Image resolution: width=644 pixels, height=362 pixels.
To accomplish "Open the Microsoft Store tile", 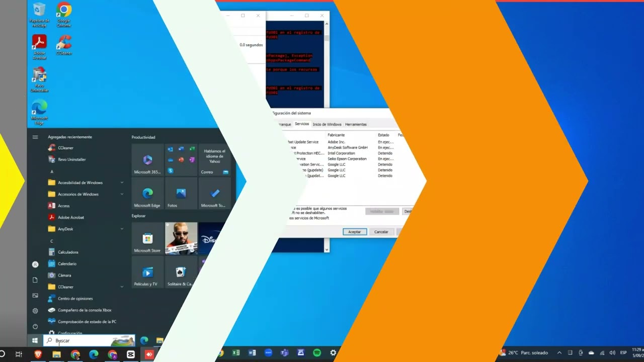I will point(147,238).
